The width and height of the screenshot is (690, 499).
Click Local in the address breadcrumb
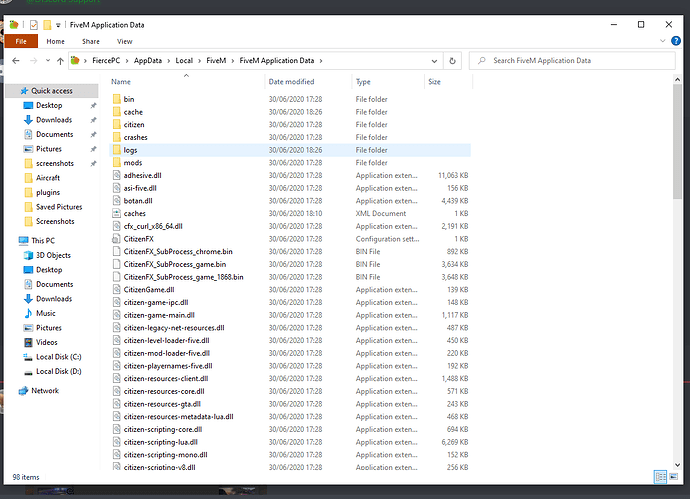[x=184, y=61]
